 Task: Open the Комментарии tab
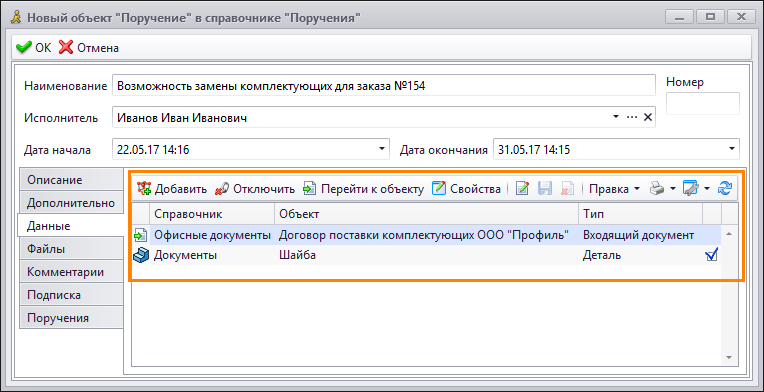(x=71, y=272)
